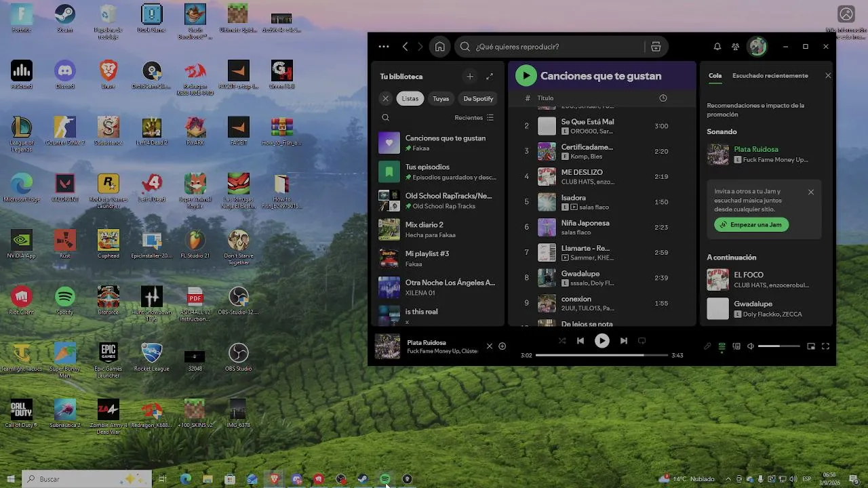Image resolution: width=868 pixels, height=488 pixels.
Task: Toggle repeat mode
Action: point(642,341)
